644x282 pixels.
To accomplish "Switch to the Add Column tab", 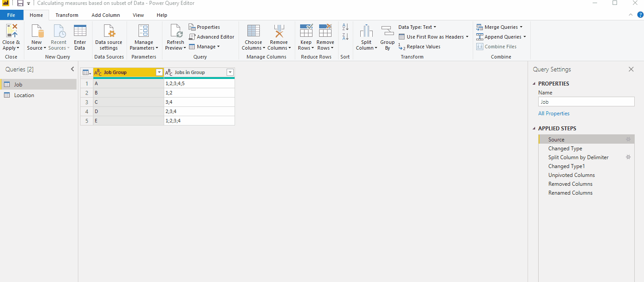I will (106, 15).
